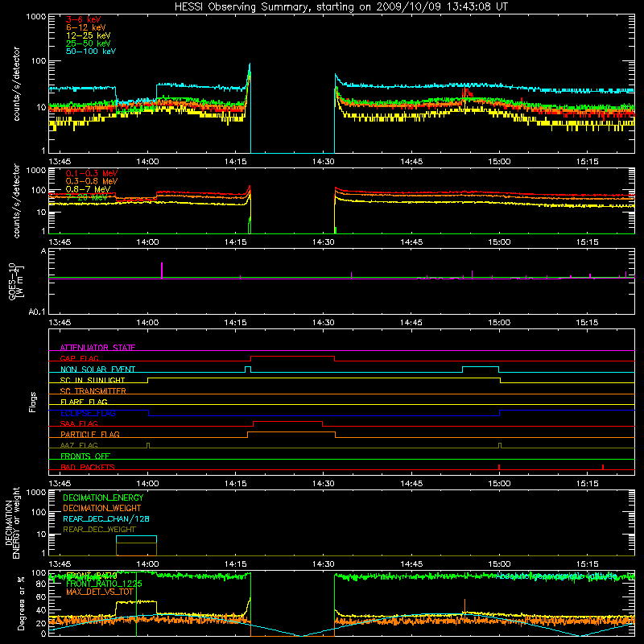Click the MAX_DET_VS_TOT legend label

pyautogui.click(x=100, y=592)
